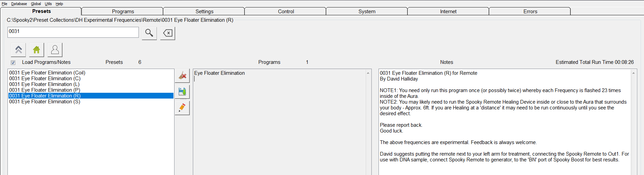
Task: Switch to the Programs tab
Action: click(x=123, y=12)
